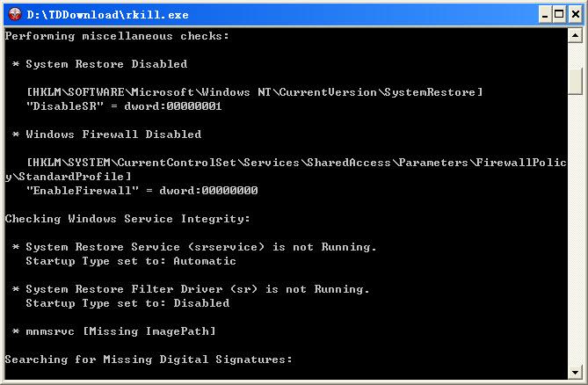588x385 pixels.
Task: Click the System Restore Filter Driver line
Action: tap(197, 289)
